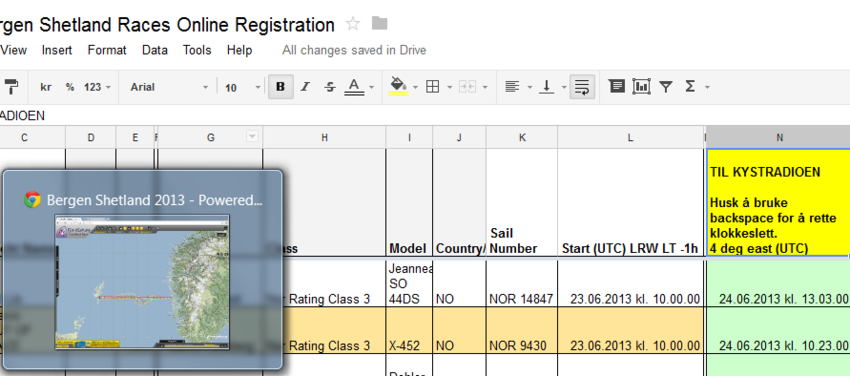Apply strikethrough formatting
This screenshot has width=850, height=376.
330,87
